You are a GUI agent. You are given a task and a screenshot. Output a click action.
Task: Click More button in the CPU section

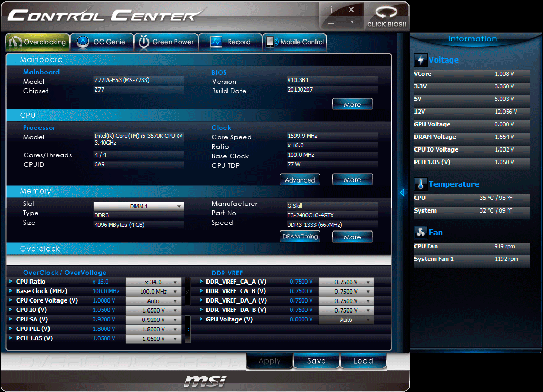pyautogui.click(x=352, y=179)
